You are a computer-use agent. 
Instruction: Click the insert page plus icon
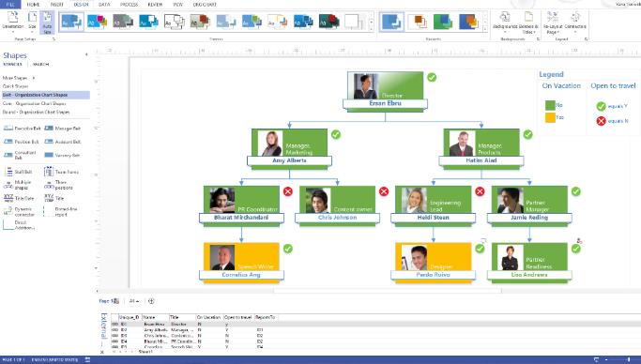151,301
